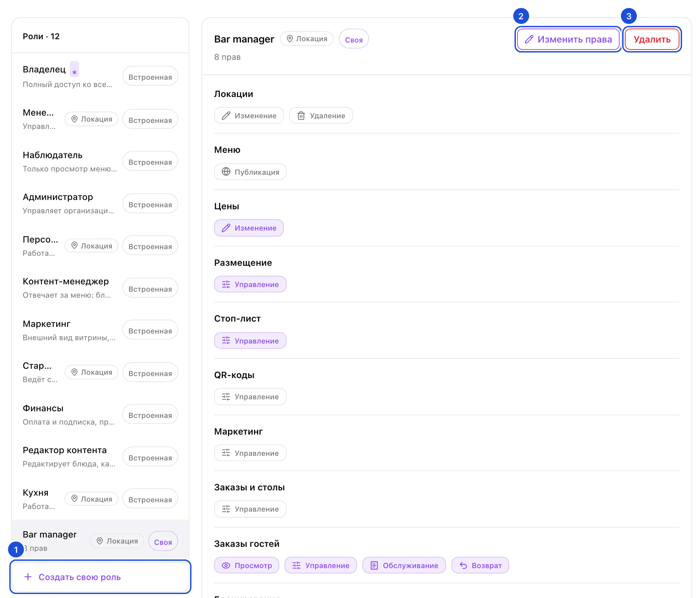The height and width of the screenshot is (598, 700).
Task: Click sliders icon on QR-коды Управление chip
Action: (x=226, y=397)
